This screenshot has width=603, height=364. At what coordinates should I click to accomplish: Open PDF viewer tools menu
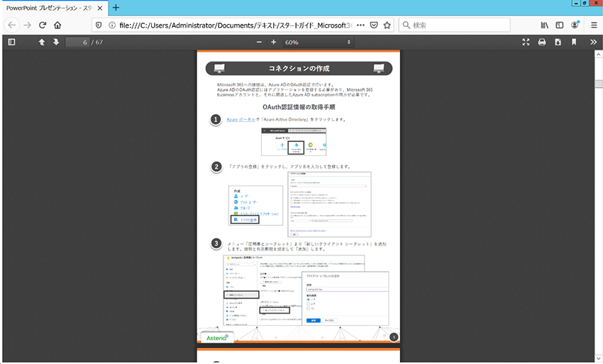(x=593, y=42)
